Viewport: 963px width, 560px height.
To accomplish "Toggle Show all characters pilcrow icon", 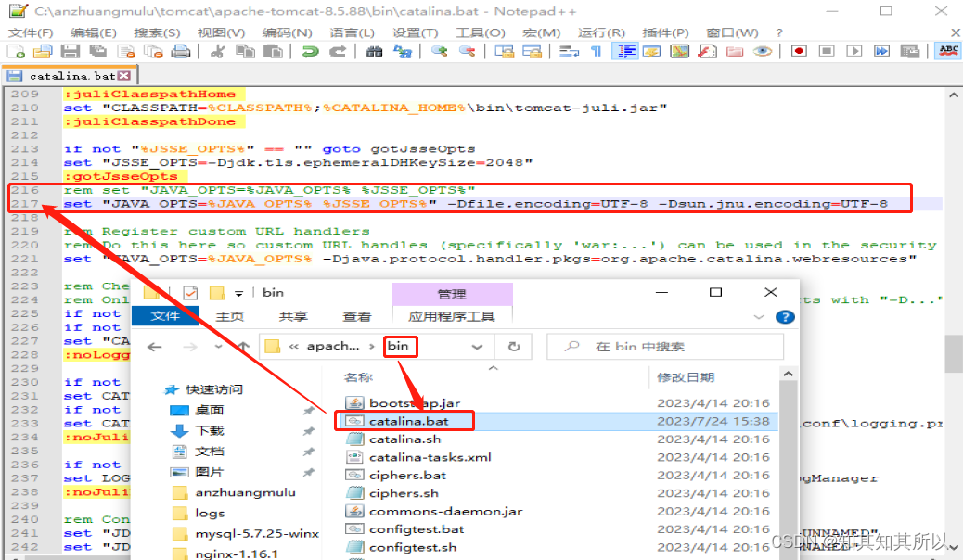I will click(597, 52).
